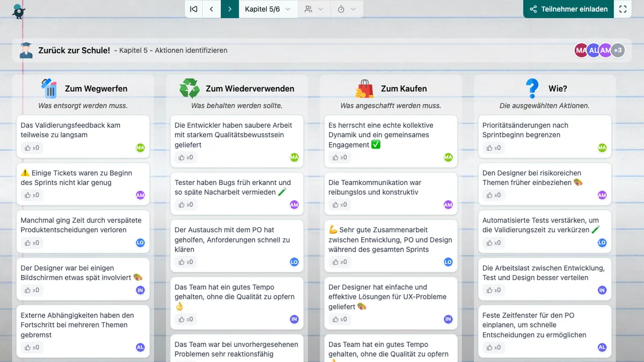Open the timer icon in the toolbar
The height and width of the screenshot is (362, 644).
[x=340, y=9]
